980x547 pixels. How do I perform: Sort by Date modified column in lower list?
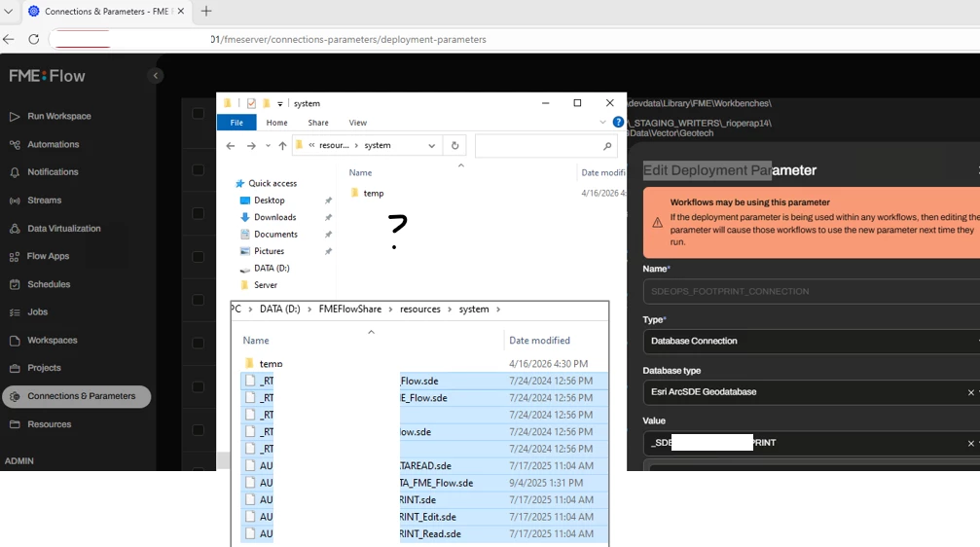(539, 340)
